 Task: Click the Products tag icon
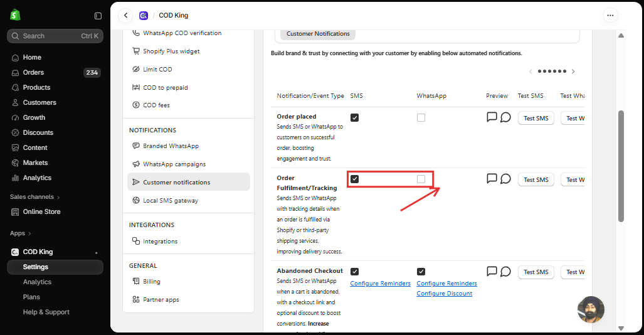click(x=15, y=88)
